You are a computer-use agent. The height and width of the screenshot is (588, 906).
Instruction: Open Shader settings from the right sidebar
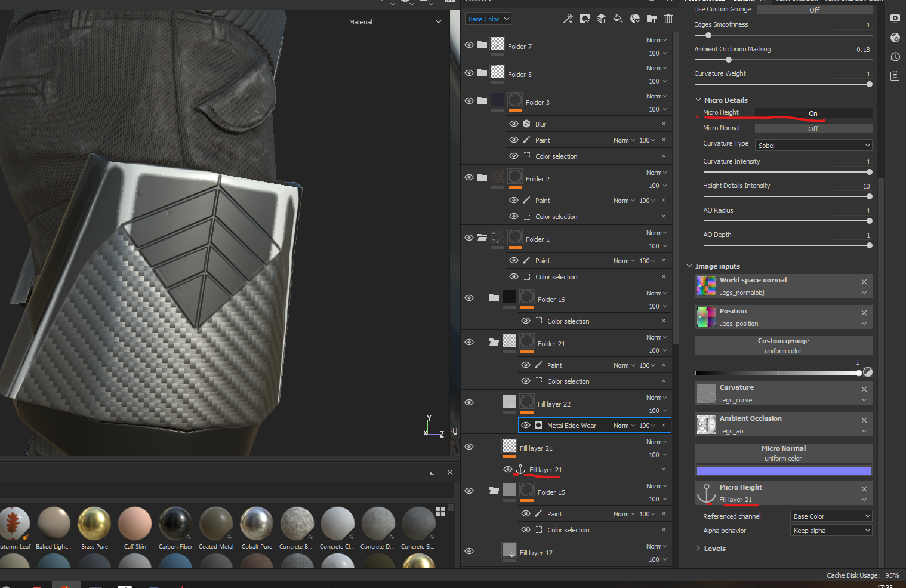point(895,38)
